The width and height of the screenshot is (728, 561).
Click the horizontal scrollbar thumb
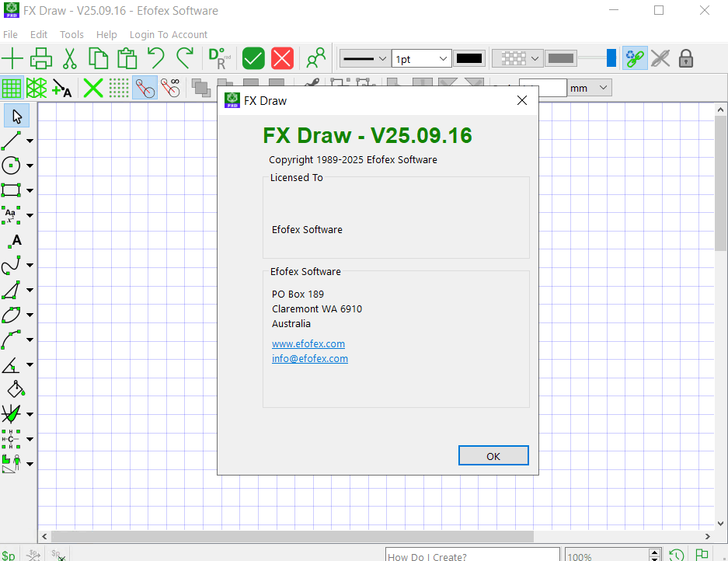click(x=292, y=537)
